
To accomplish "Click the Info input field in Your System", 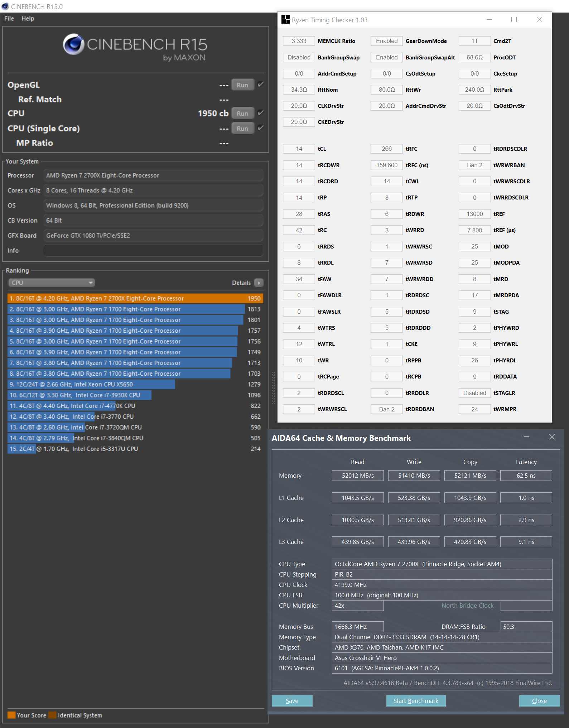I will point(153,251).
